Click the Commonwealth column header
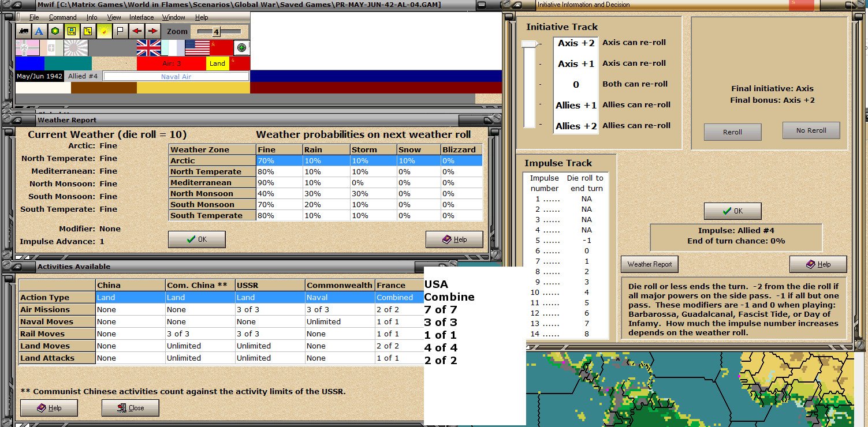 (340, 285)
